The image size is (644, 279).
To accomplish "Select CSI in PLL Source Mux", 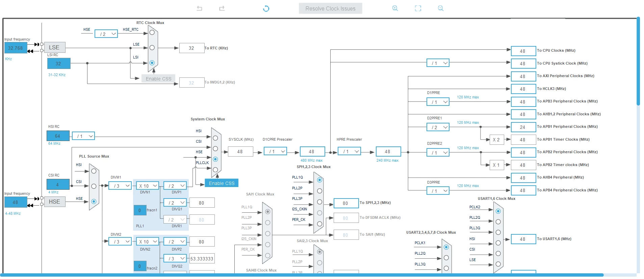I will click(x=94, y=186).
